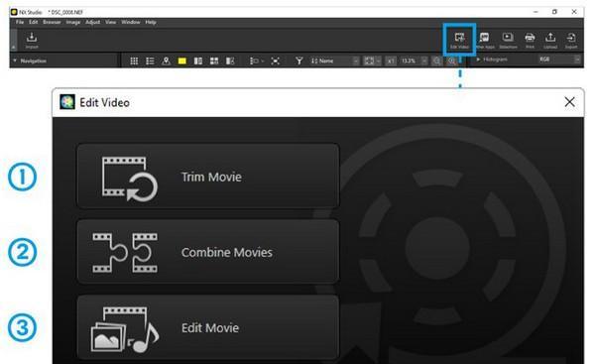Click the fit-to-window zoom icon
The image size is (595, 364).
tap(369, 61)
